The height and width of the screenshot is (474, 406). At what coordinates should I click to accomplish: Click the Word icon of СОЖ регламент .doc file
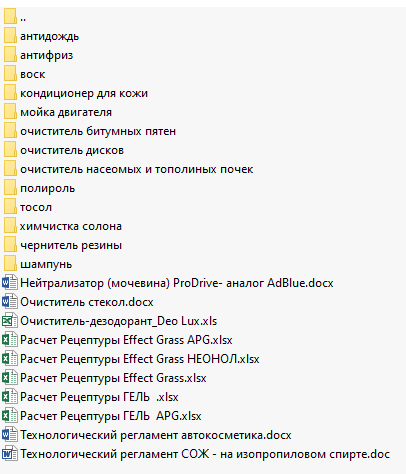tap(10, 454)
